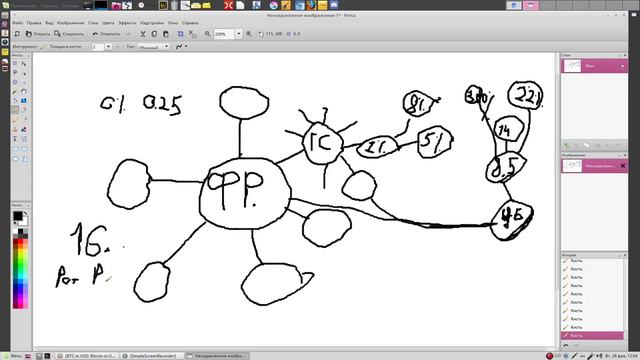Click the white secondary color swatch
This screenshot has width=640, height=360.
point(24,222)
